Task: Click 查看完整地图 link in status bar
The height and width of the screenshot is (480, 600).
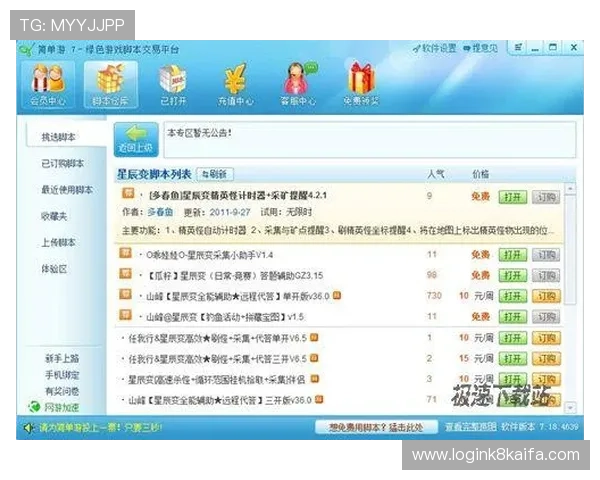Action: [x=471, y=427]
